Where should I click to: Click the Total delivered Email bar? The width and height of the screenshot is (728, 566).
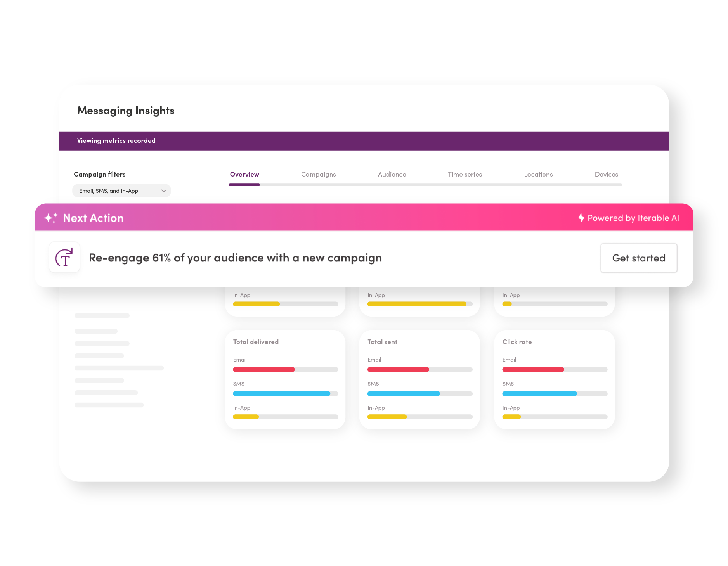(286, 369)
